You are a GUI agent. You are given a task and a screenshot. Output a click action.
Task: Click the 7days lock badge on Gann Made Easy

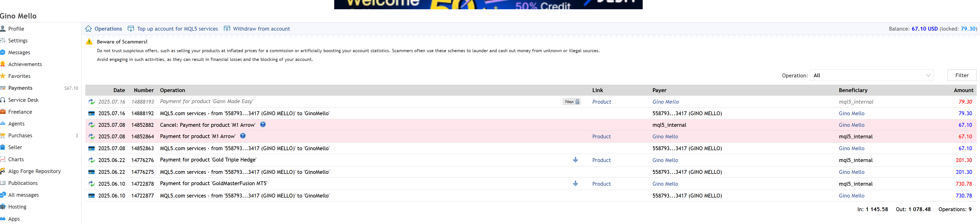(572, 102)
